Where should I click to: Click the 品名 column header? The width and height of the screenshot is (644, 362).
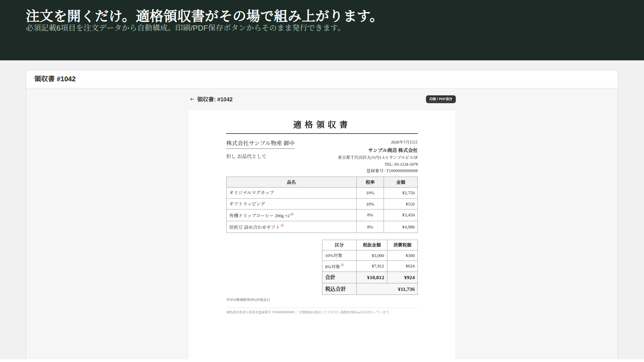tap(291, 182)
